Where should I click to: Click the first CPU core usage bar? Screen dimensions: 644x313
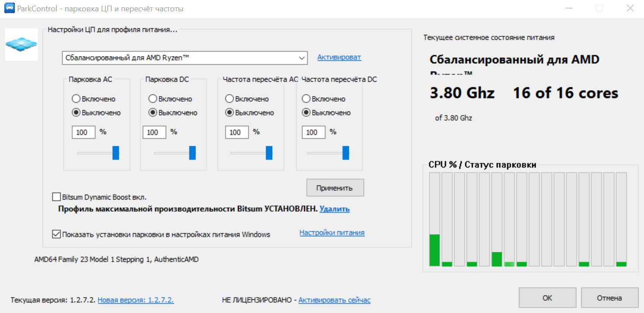435,219
